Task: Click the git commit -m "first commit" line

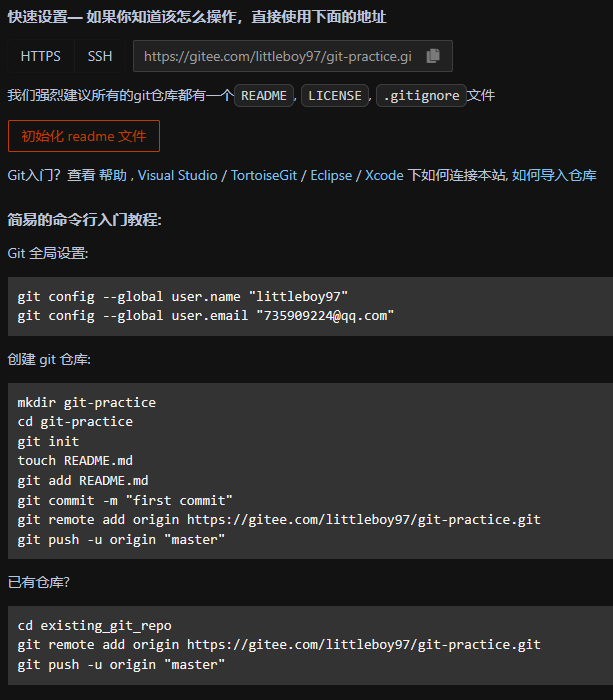Action: pyautogui.click(x=125, y=500)
